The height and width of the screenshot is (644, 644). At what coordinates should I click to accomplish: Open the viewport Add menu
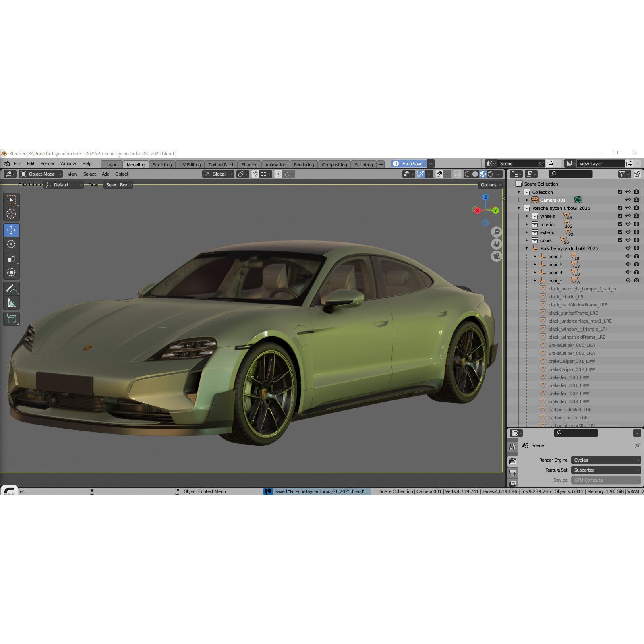point(106,174)
